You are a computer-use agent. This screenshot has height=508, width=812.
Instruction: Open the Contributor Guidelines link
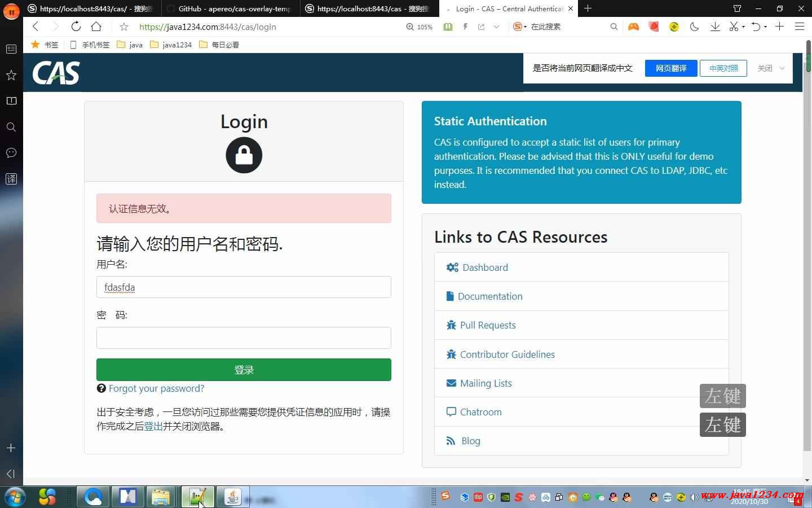coord(507,354)
